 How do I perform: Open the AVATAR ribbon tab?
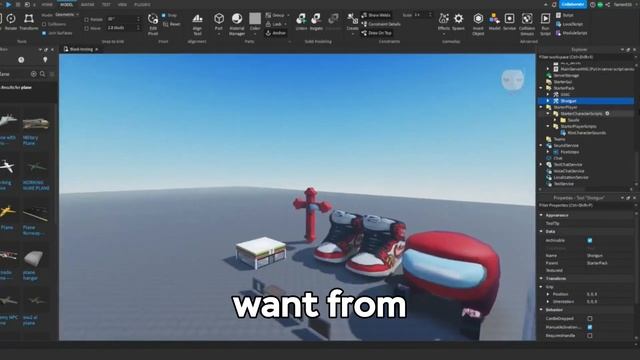(87, 4)
